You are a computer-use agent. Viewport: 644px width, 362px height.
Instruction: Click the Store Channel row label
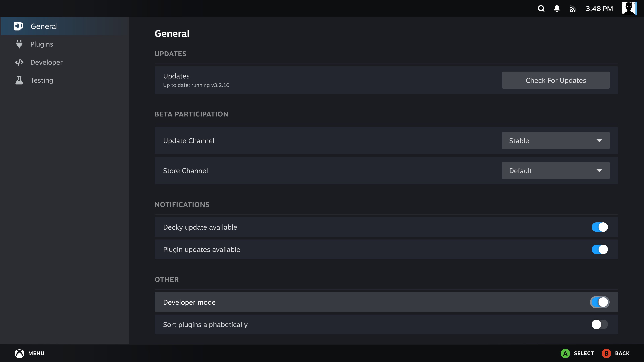click(x=185, y=171)
